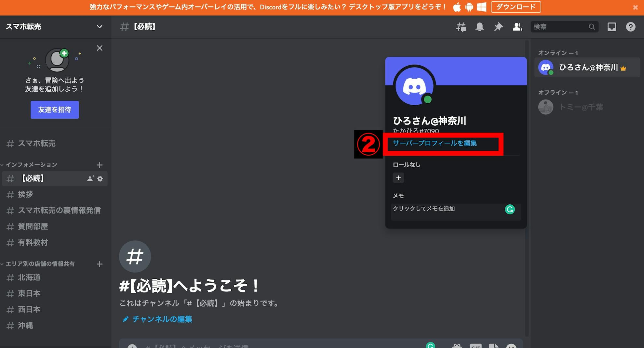
Task: Click the large hash welcome icon
Action: [135, 256]
